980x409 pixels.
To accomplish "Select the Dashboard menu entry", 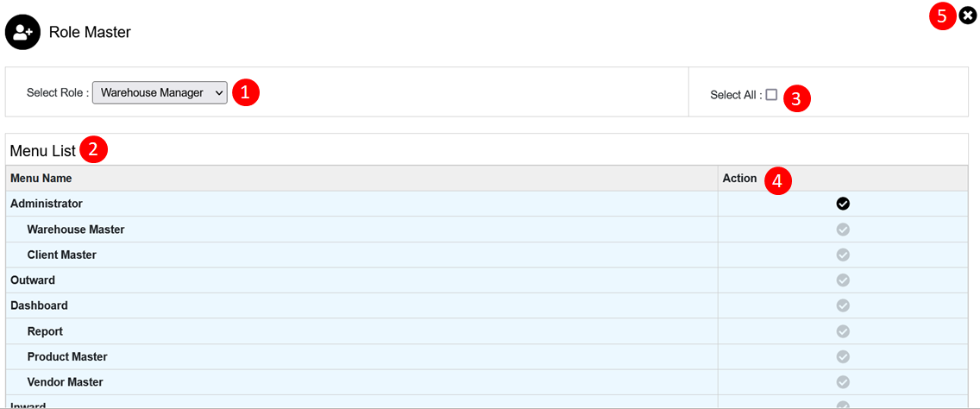I will (39, 305).
